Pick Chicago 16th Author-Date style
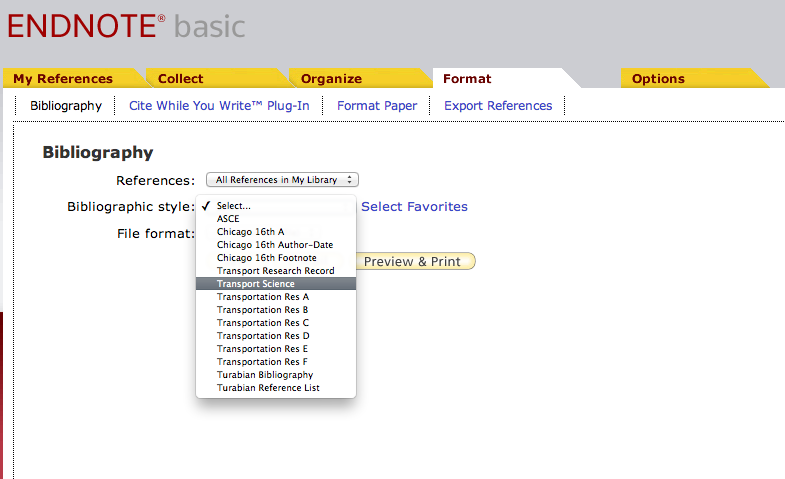 [276, 245]
